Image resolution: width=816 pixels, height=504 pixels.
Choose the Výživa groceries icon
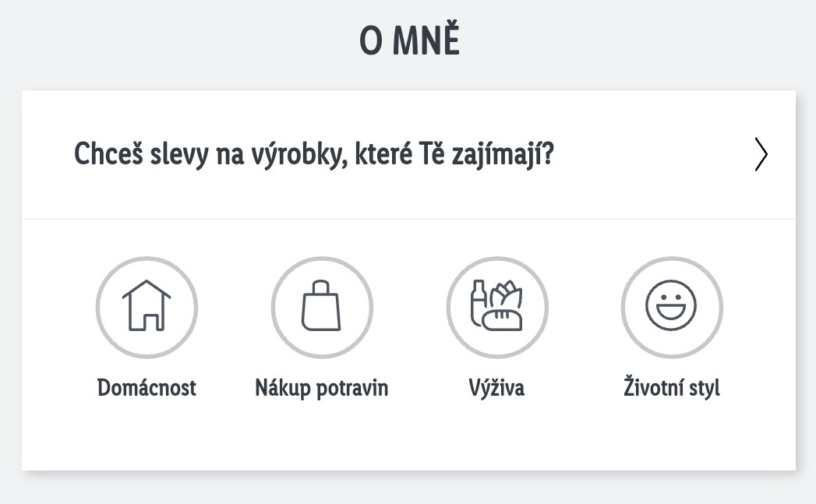(x=497, y=307)
